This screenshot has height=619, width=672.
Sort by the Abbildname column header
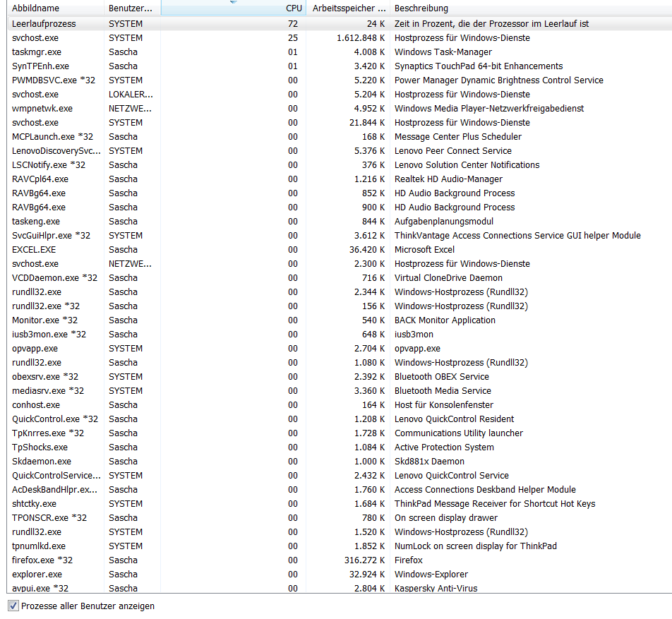(55, 8)
